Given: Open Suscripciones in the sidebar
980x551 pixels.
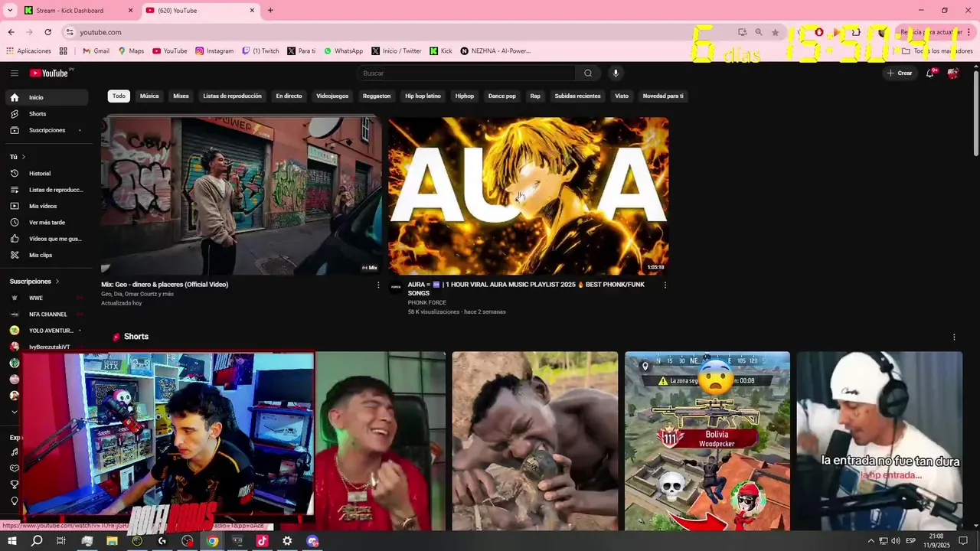Looking at the screenshot, I should tap(47, 130).
